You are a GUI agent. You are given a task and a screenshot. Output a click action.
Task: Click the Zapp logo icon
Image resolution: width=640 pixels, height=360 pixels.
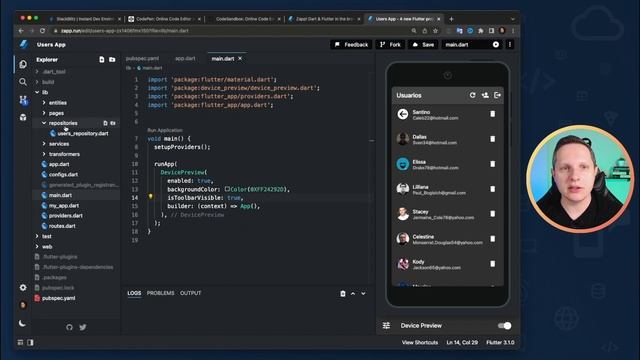24,44
